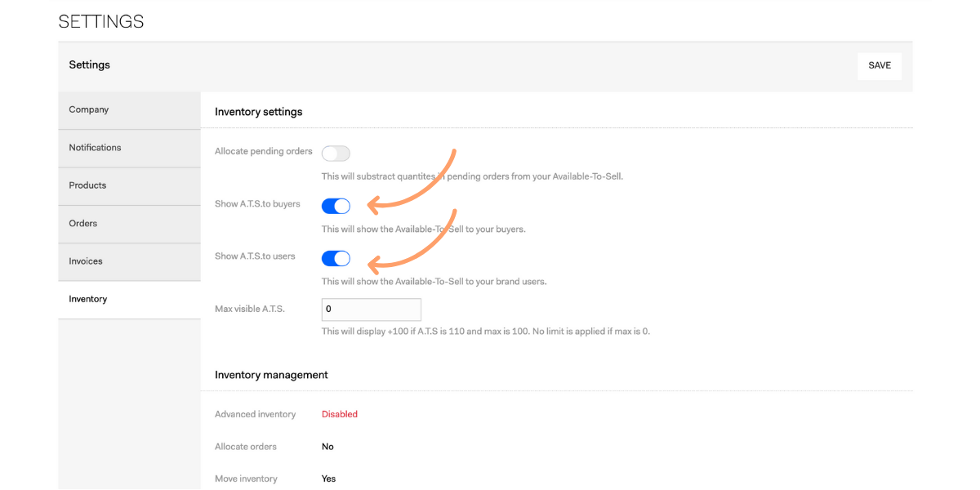Go to the Orders settings tab
Image resolution: width=980 pixels, height=490 pixels.
click(129, 224)
